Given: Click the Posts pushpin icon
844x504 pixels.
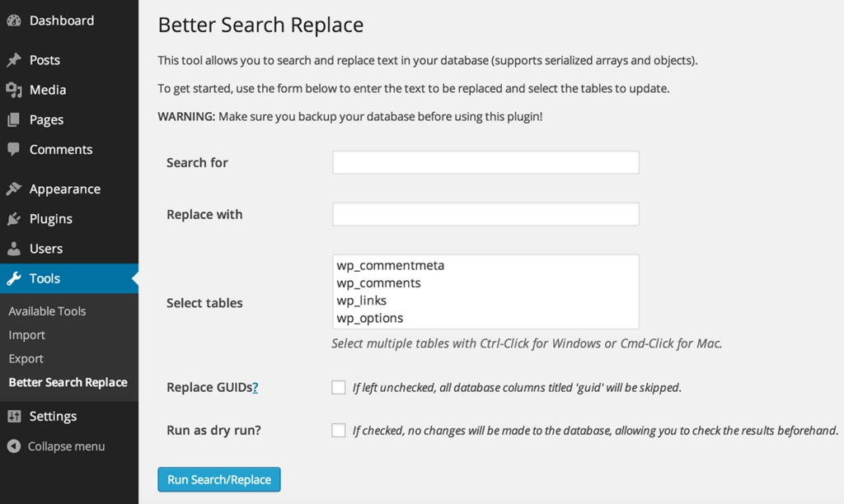Looking at the screenshot, I should tap(13, 60).
